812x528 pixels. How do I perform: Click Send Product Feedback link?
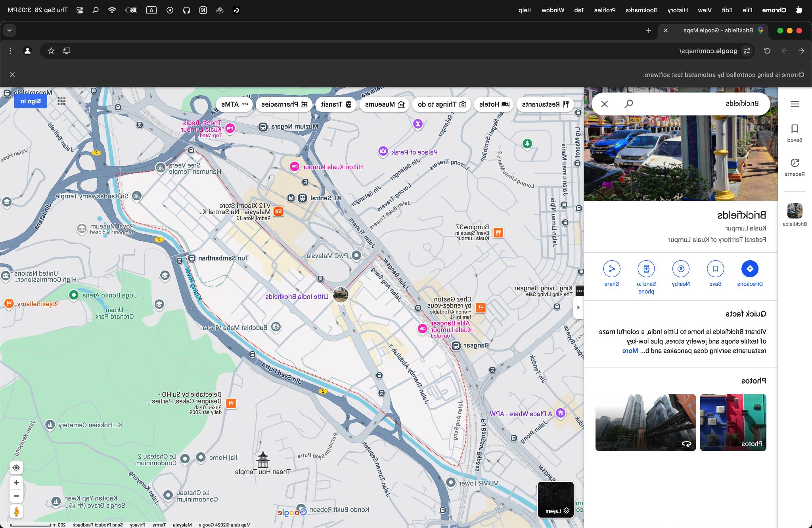point(98,525)
